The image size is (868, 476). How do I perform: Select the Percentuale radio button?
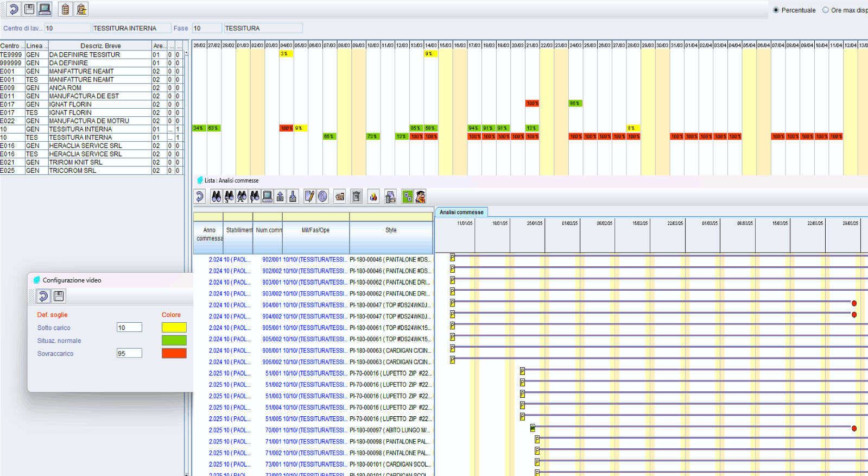[x=776, y=10]
